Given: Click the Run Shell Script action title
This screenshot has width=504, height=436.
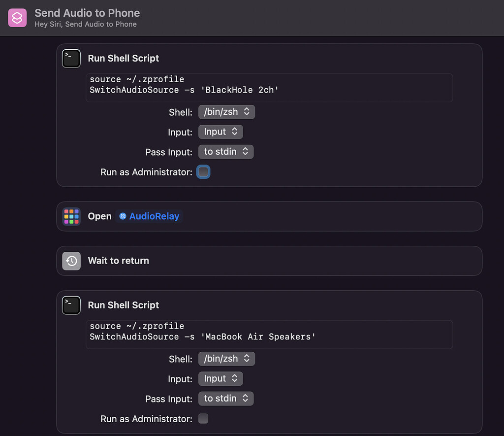Looking at the screenshot, I should [123, 58].
